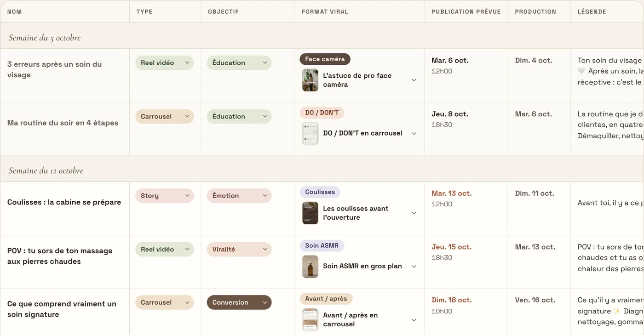Open caption starting 'Ton soin du visage'

610,71
